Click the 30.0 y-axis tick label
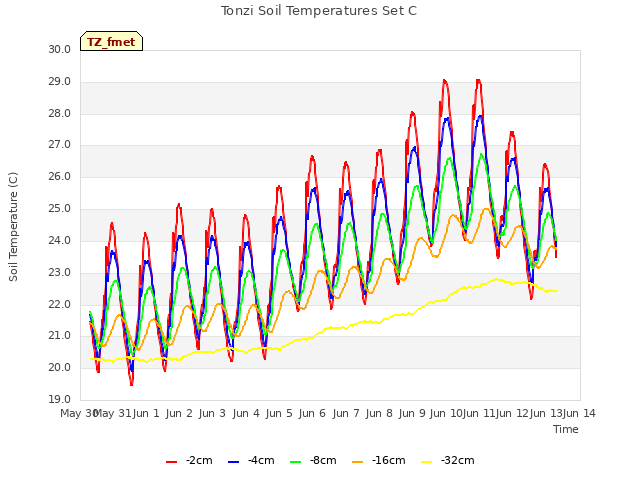Image resolution: width=640 pixels, height=480 pixels. click(x=60, y=49)
